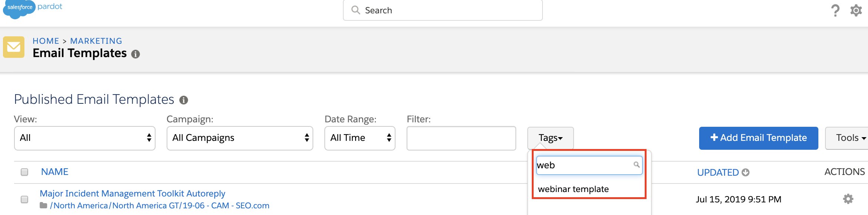This screenshot has width=868, height=215.
Task: Open the help question mark icon
Action: coord(835,10)
